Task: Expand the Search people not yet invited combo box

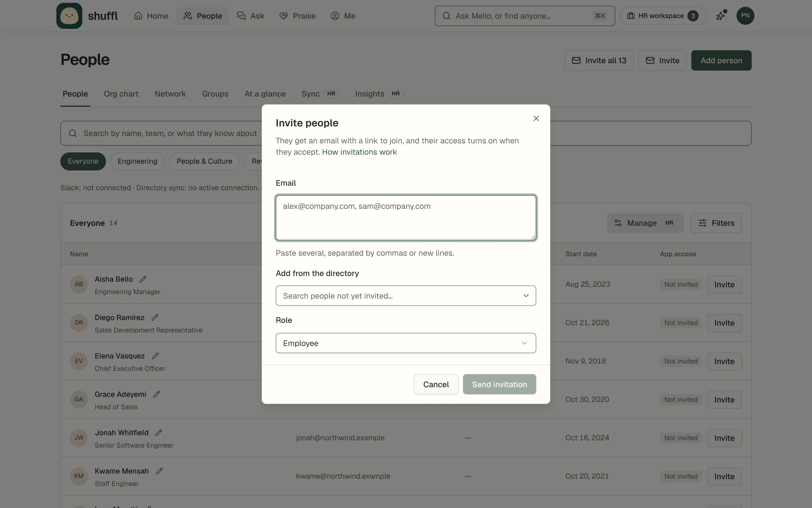Action: [x=406, y=296]
